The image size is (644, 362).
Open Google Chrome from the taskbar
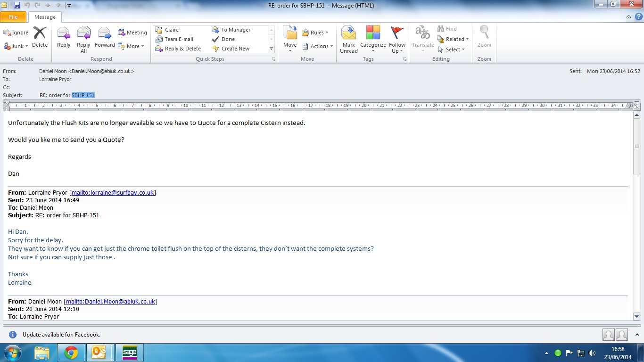71,353
